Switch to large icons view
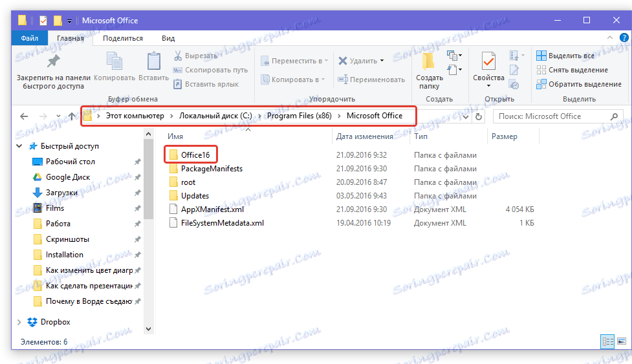The height and width of the screenshot is (364, 632). tap(622, 342)
